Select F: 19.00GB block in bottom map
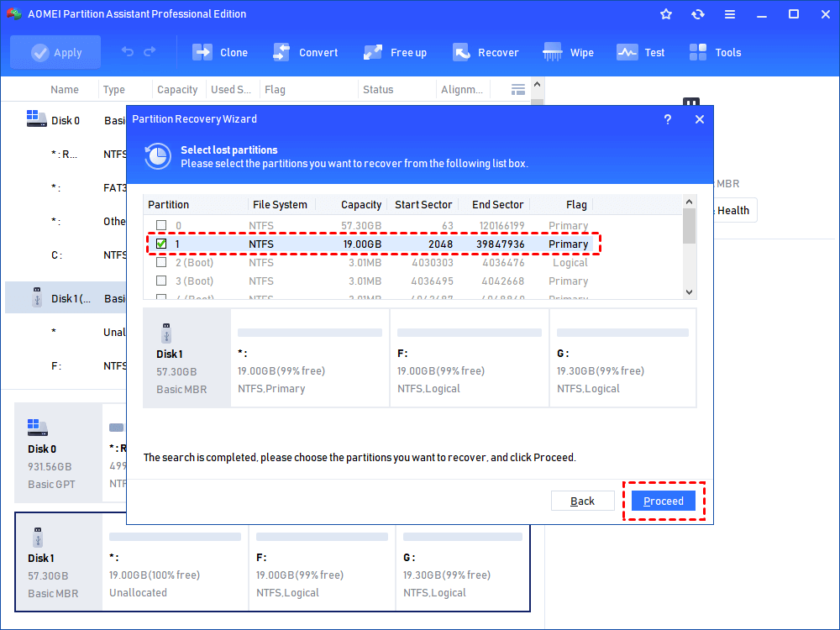840x630 pixels. point(322,561)
